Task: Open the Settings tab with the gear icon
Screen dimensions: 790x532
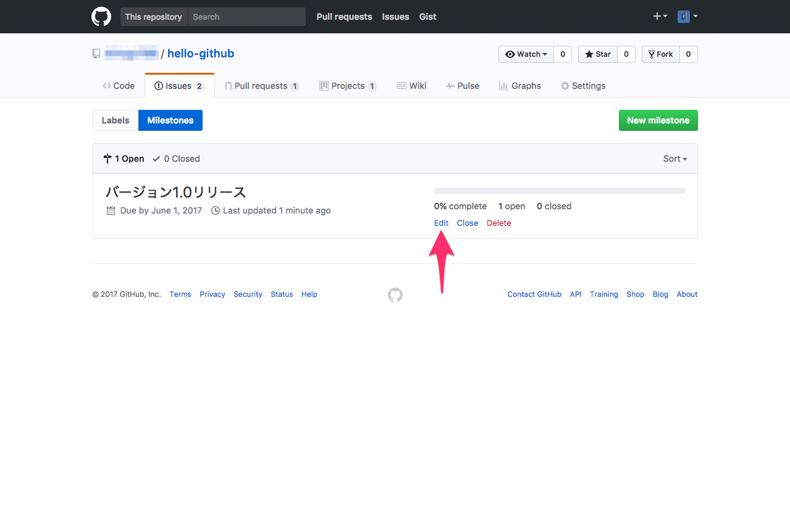Action: (x=582, y=86)
